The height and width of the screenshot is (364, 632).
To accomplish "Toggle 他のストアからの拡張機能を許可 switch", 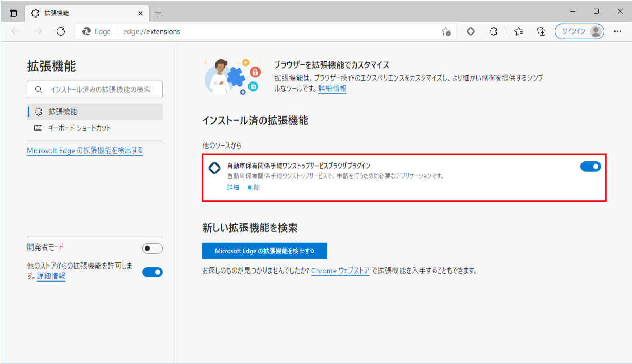I will [x=153, y=272].
